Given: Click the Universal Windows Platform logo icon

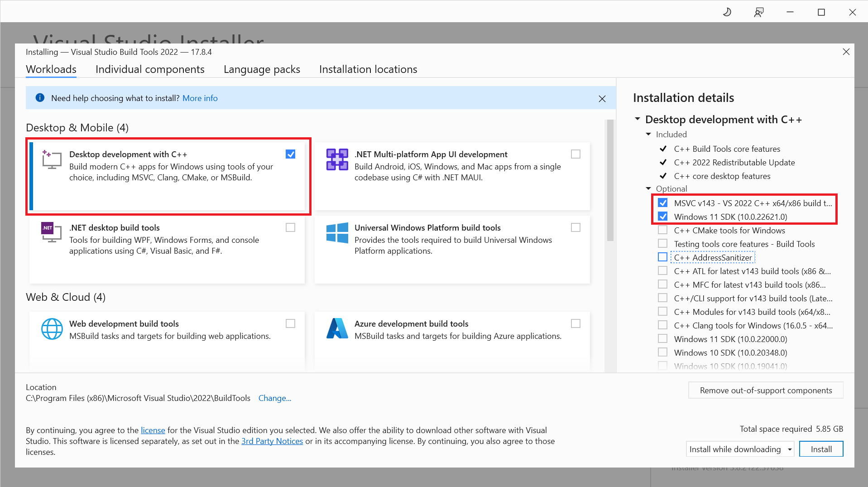Looking at the screenshot, I should coord(337,232).
